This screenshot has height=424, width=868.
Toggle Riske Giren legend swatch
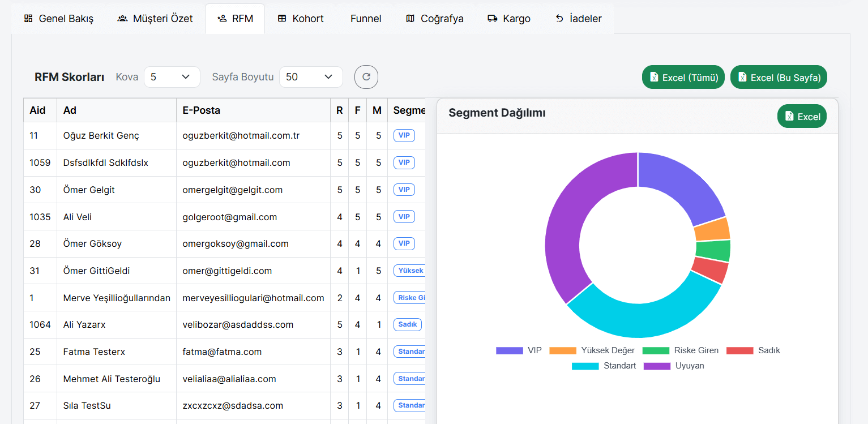[656, 350]
